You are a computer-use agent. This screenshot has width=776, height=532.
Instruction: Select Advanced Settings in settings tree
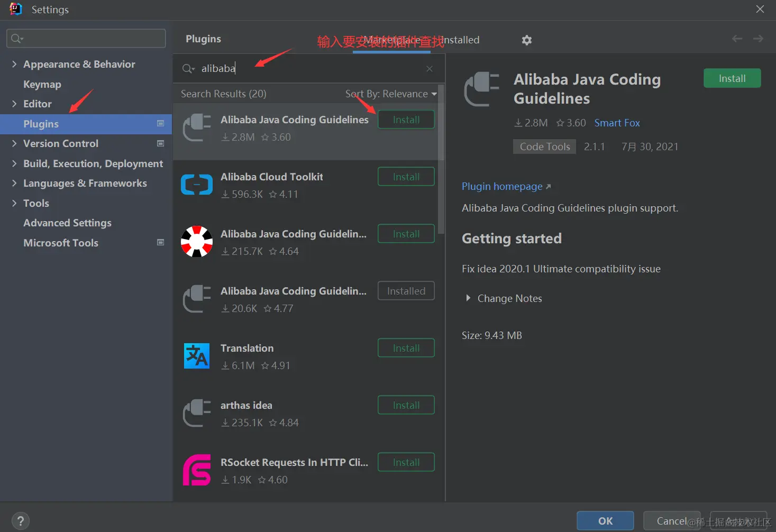67,223
